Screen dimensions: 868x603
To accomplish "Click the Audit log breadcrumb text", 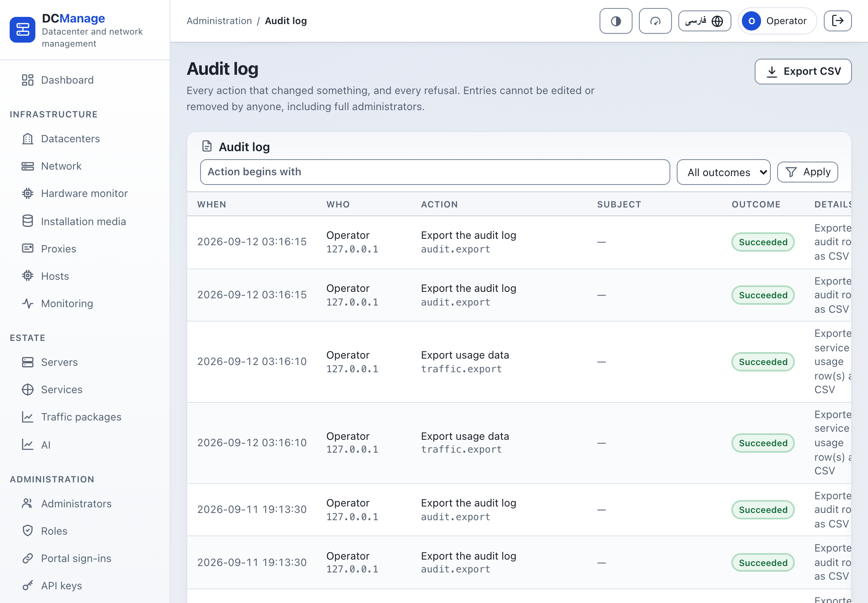I will coord(286,21).
